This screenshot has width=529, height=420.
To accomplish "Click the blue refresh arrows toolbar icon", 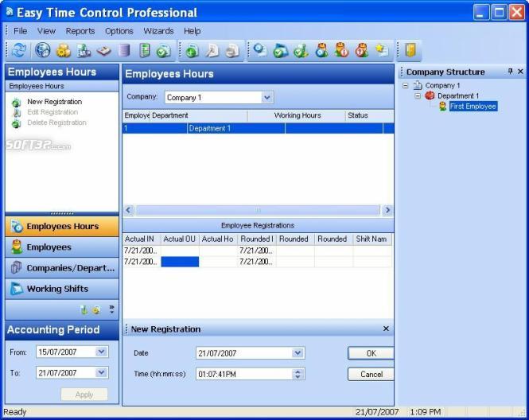I will tap(19, 51).
